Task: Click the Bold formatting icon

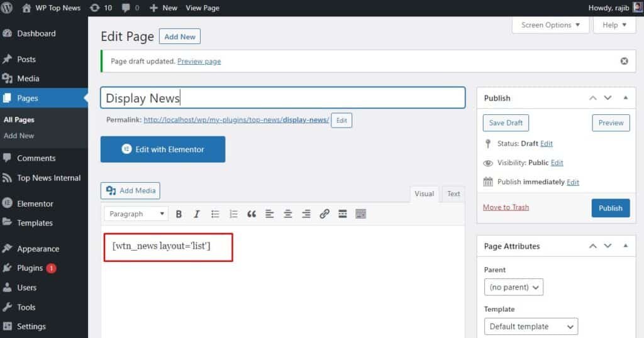Action: 179,214
